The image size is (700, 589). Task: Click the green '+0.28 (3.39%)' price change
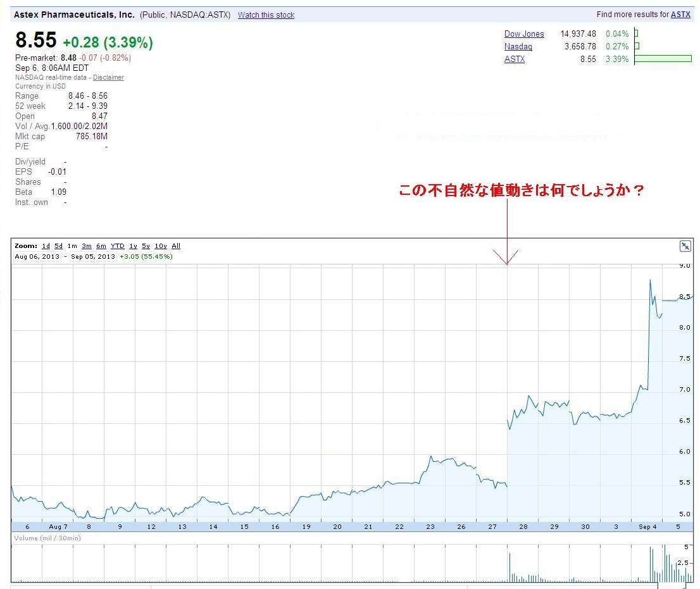tap(108, 42)
